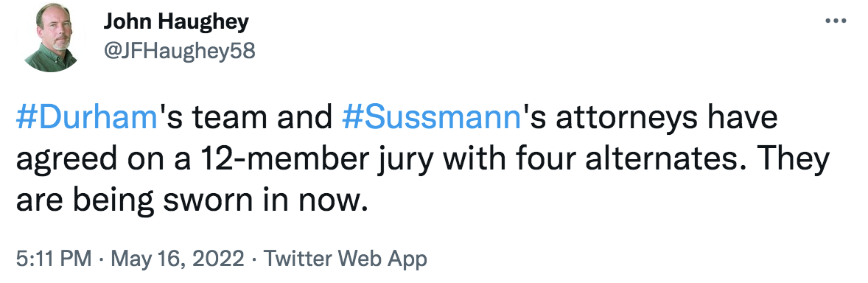Open John Haughey's profile avatar photo

(51, 37)
